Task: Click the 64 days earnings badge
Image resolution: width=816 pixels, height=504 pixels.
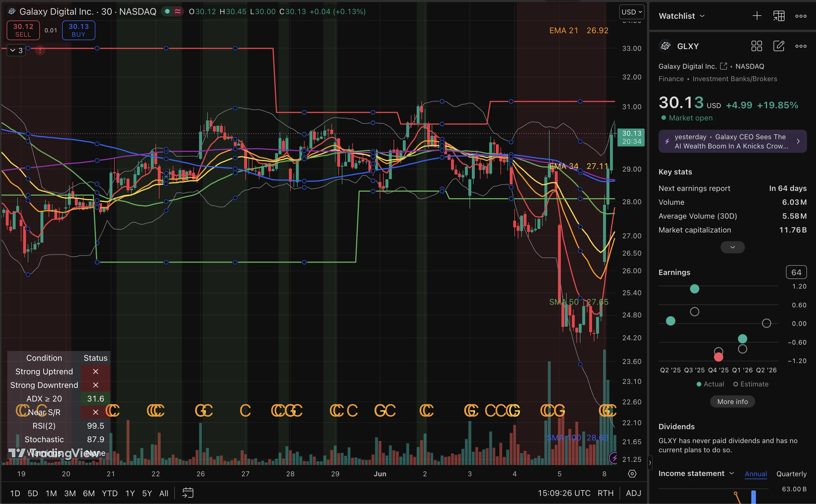Action: [796, 272]
